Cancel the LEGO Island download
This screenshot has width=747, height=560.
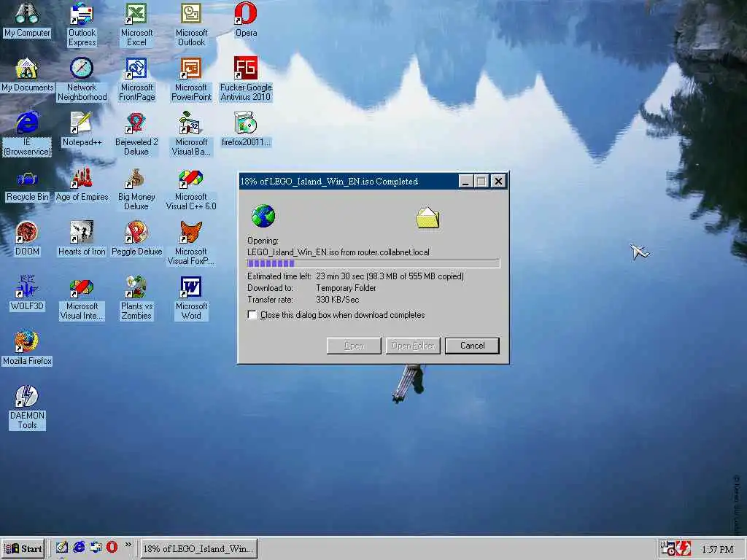click(x=472, y=346)
